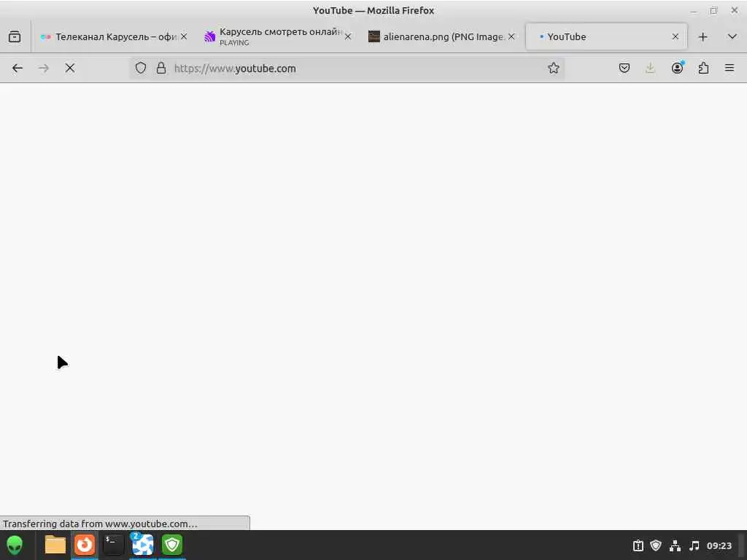Go back to previous page
747x560 pixels.
[x=18, y=68]
